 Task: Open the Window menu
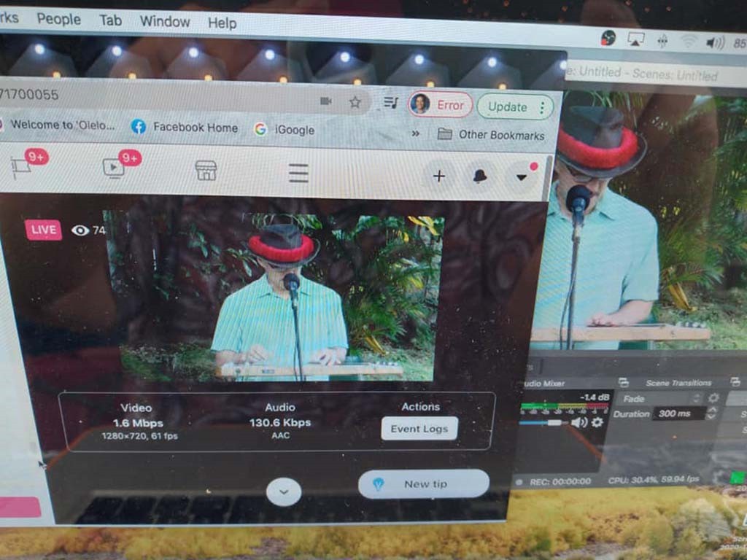tap(165, 21)
